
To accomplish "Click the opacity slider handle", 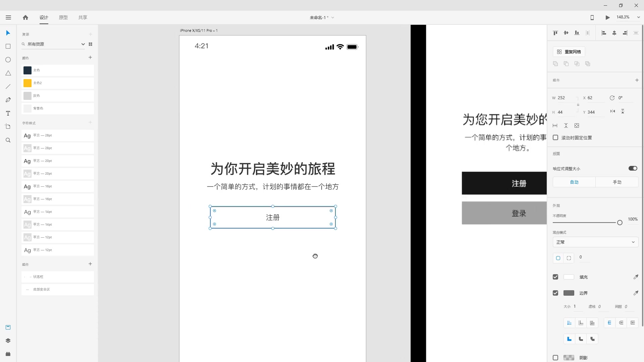I will pyautogui.click(x=620, y=223).
